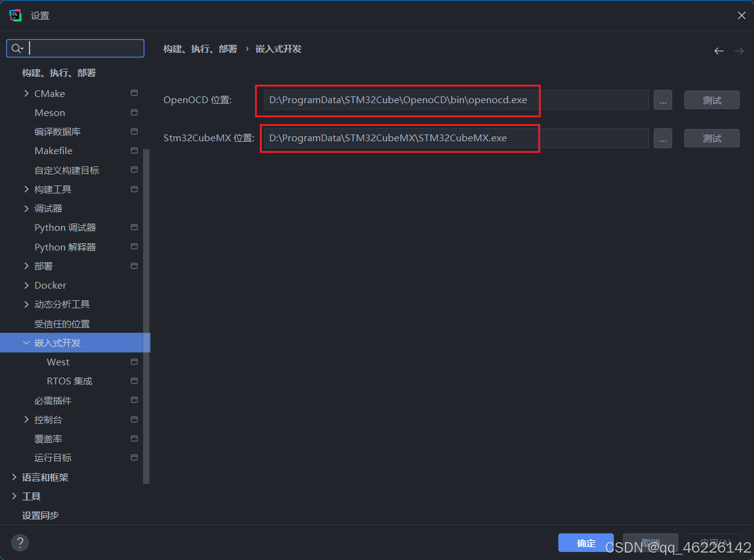Expand the 工具 section
The height and width of the screenshot is (560, 754).
point(14,496)
